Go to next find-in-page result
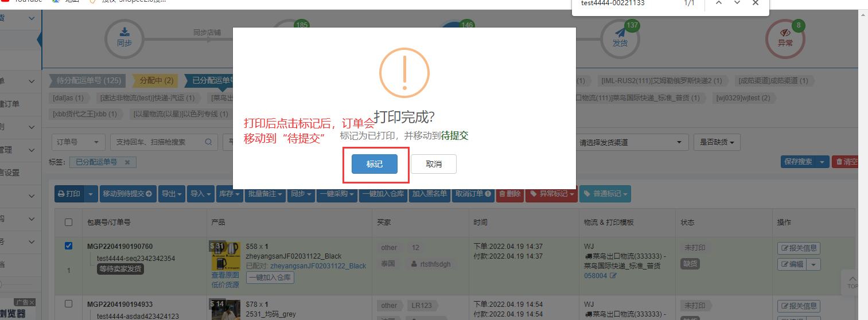The image size is (868, 320). 737,3
